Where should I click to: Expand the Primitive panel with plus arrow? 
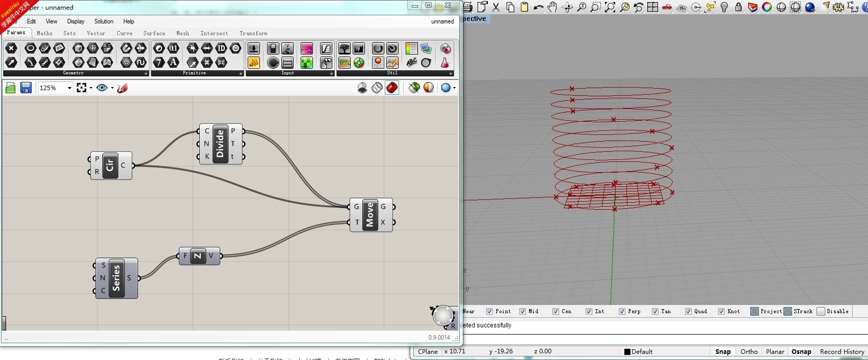pyautogui.click(x=241, y=73)
